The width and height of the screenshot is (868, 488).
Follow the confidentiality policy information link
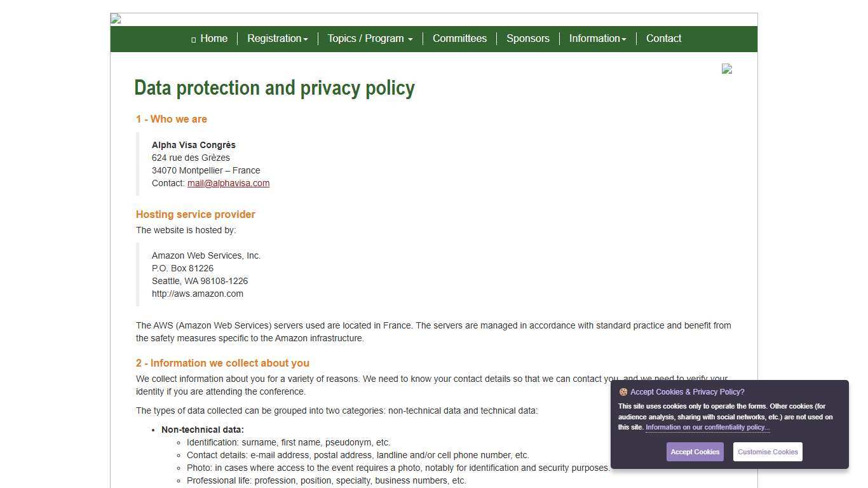pyautogui.click(x=707, y=428)
